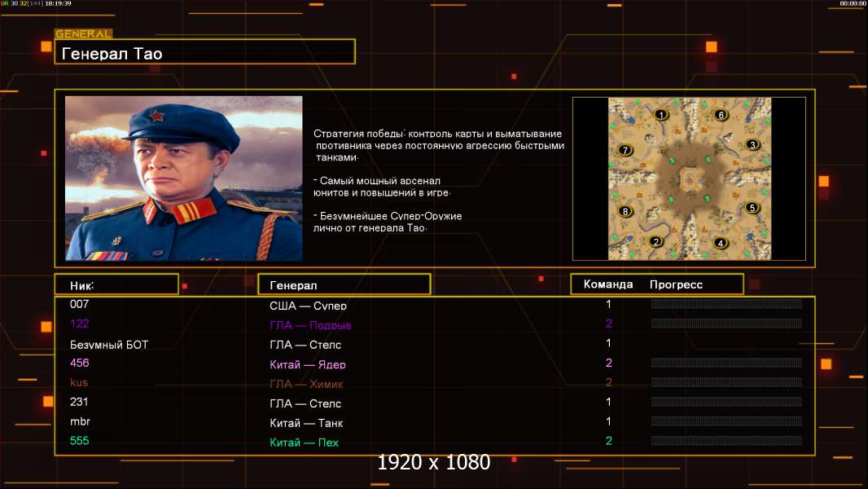Click the General Tao portrait image
Screen dimensions: 868x489
184,178
